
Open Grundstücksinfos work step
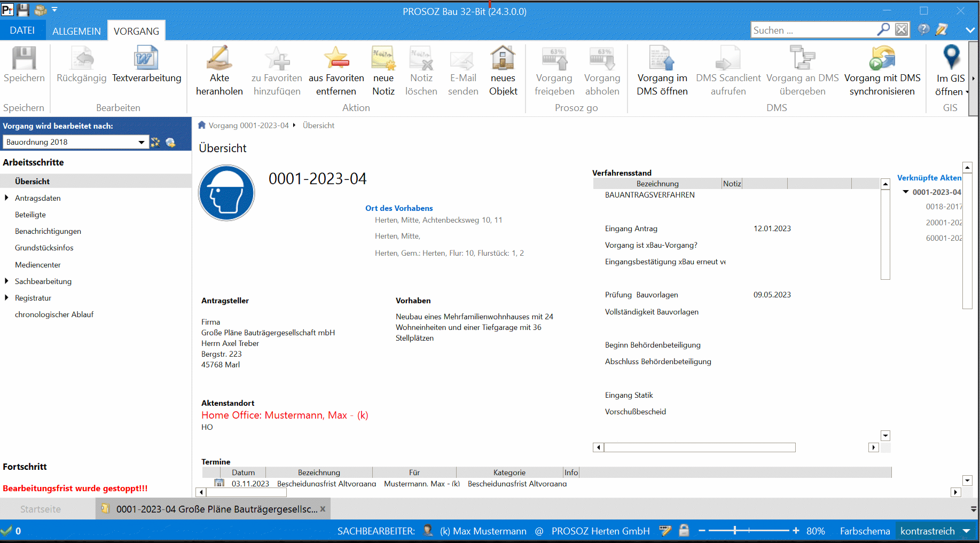point(44,247)
